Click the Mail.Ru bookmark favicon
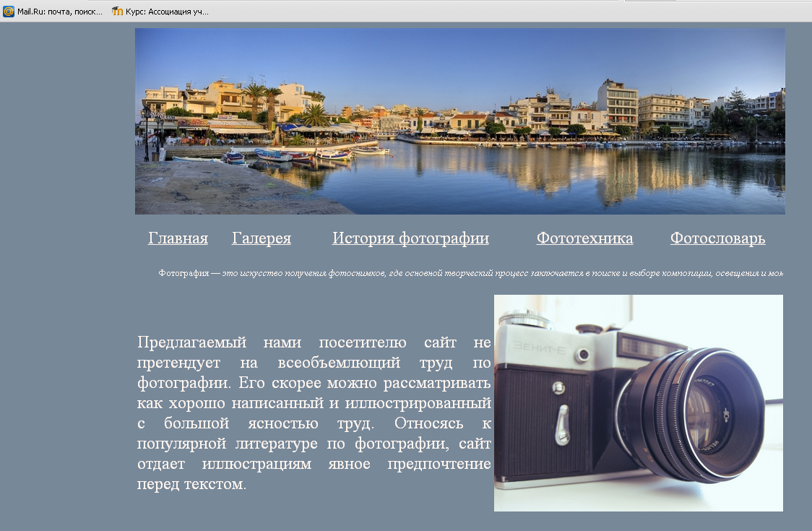The width and height of the screenshot is (812, 531). tap(9, 12)
